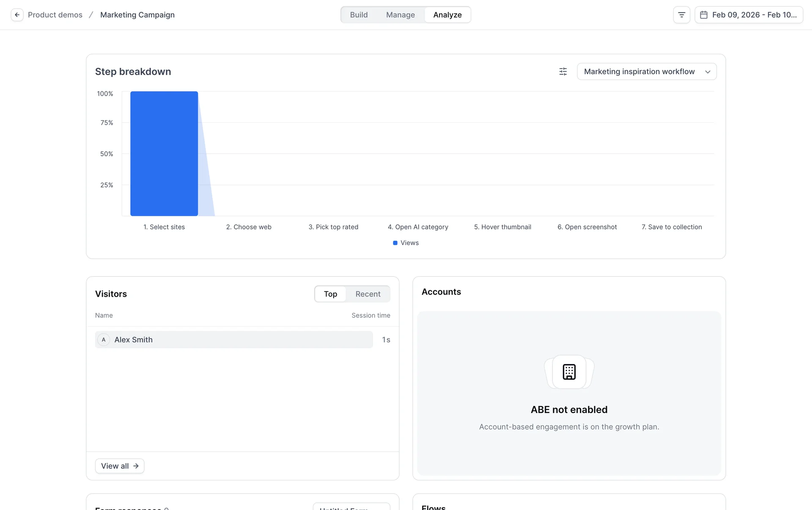The height and width of the screenshot is (510, 812).
Task: Open the Alex Smith visitor row
Action: (x=233, y=340)
